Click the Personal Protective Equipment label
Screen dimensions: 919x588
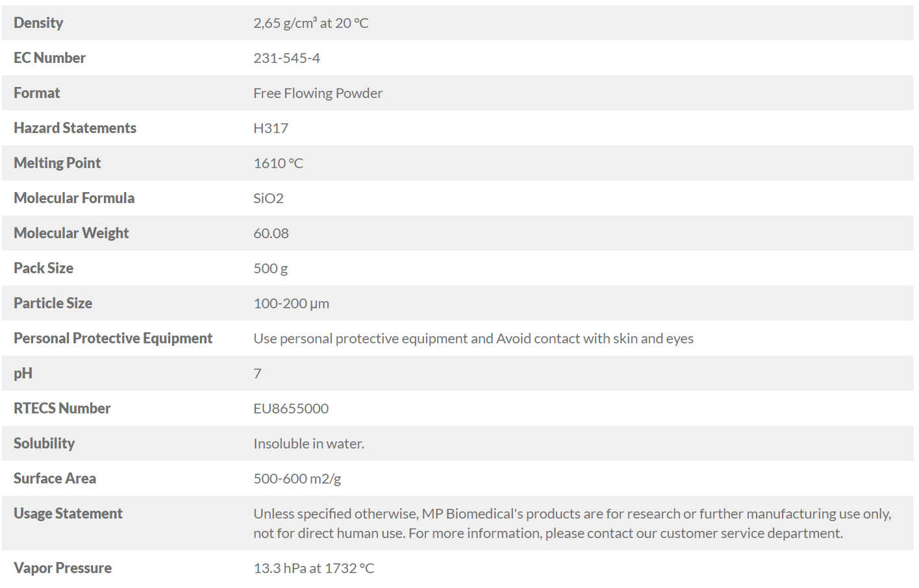(113, 338)
